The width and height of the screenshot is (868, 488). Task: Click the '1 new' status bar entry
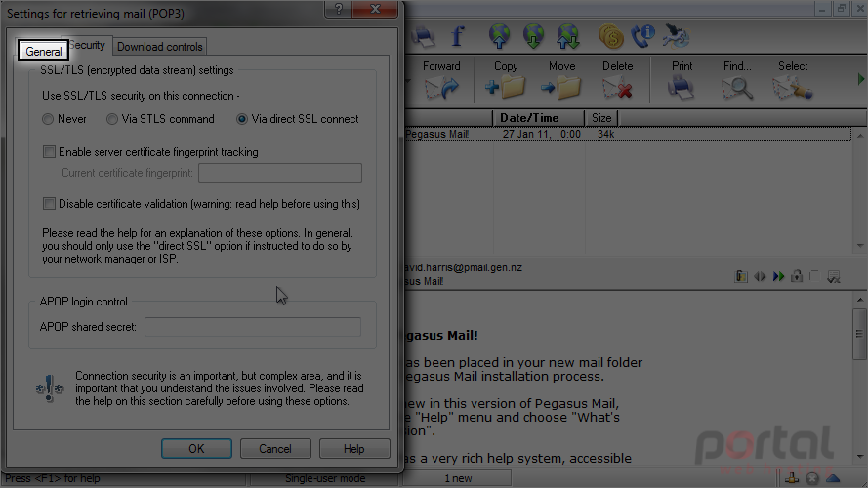pos(458,478)
